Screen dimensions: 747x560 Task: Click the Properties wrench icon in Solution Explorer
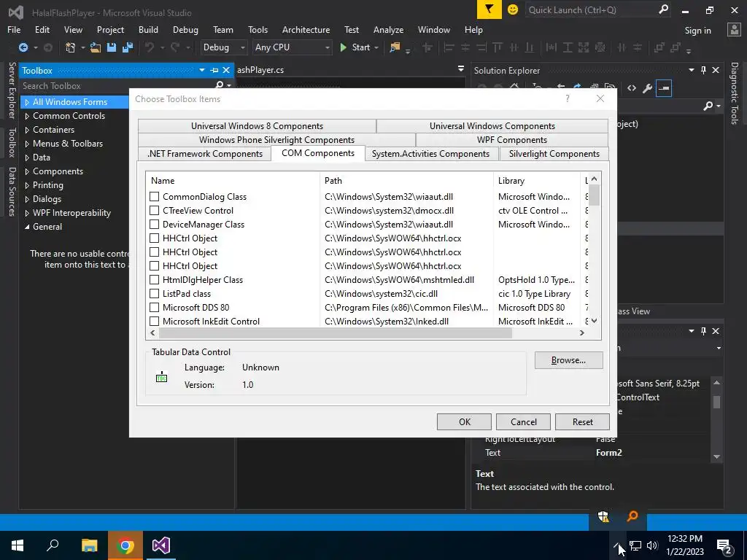pyautogui.click(x=648, y=88)
